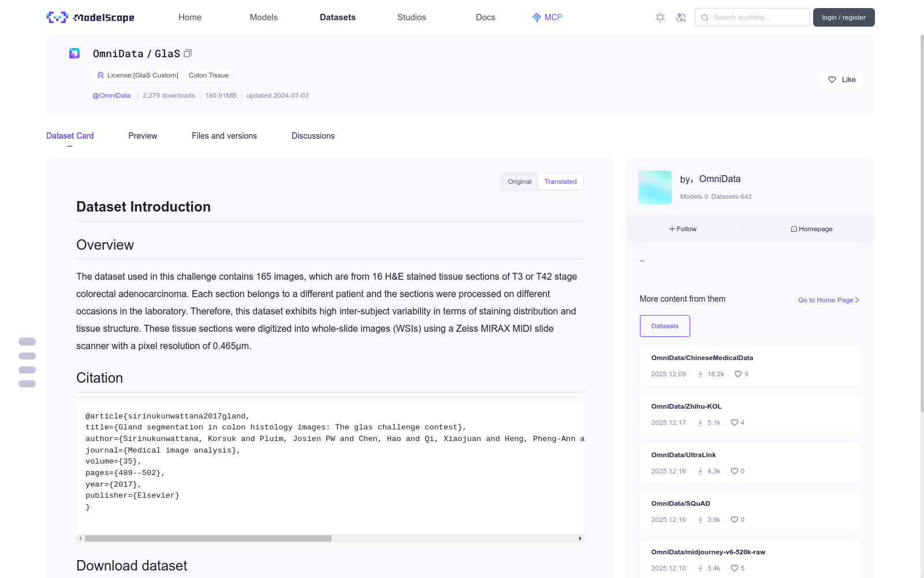Click the OmniData dataset avatar icon
This screenshot has height=578, width=924.
tap(74, 53)
